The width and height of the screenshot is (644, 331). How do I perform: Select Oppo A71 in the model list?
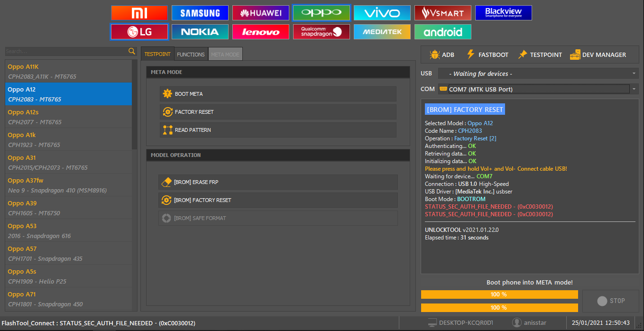(68, 299)
